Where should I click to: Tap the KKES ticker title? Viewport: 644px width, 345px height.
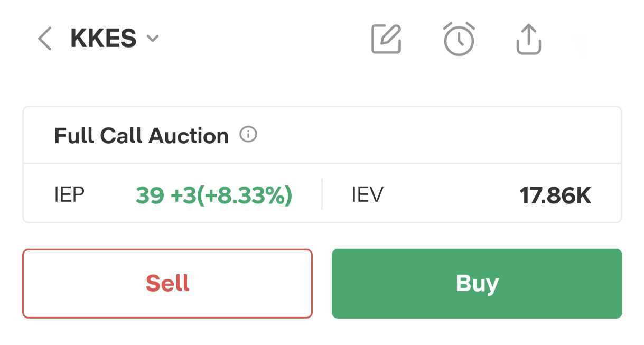pyautogui.click(x=104, y=39)
